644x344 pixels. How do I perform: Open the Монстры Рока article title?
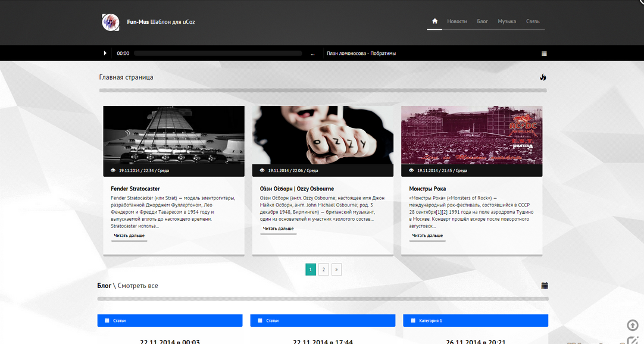tap(427, 189)
